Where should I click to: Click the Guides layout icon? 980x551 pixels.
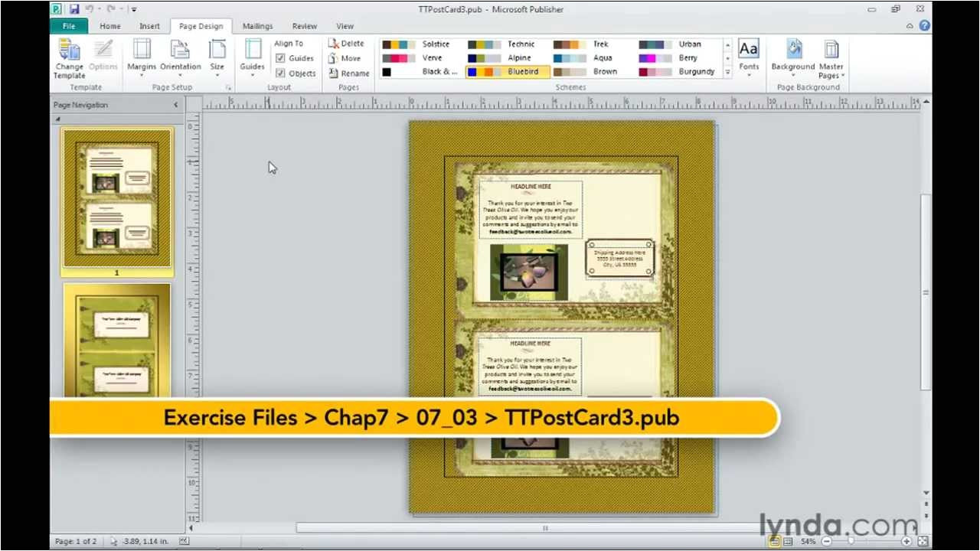252,52
